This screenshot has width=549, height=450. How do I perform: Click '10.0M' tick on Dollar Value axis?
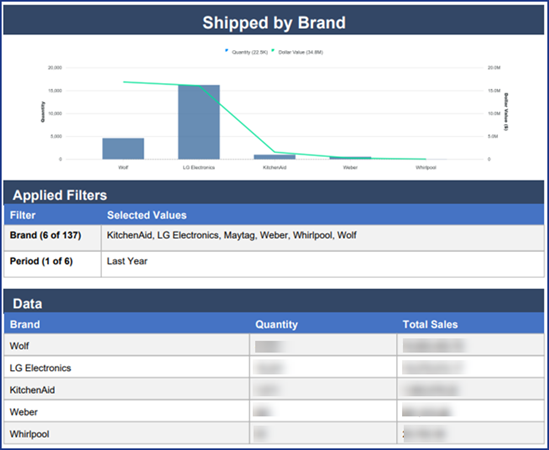click(494, 113)
